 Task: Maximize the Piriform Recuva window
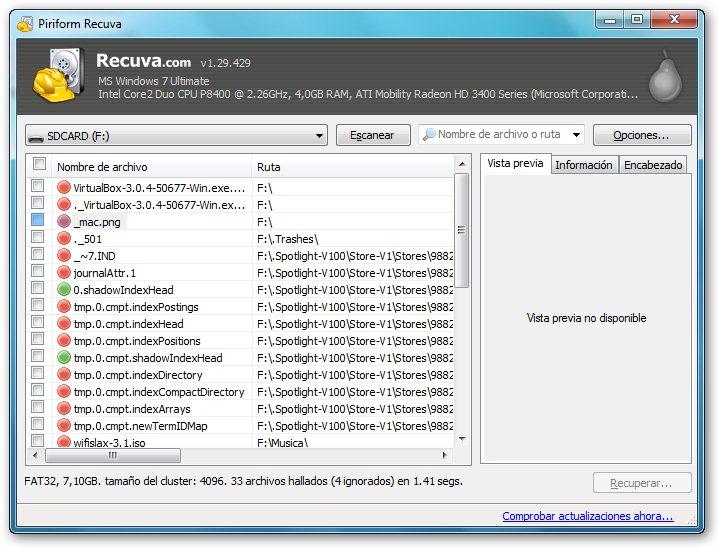[636, 20]
